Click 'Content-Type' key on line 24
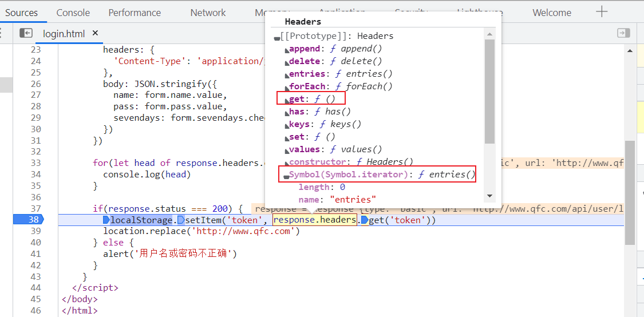This screenshot has width=644, height=317. (150, 61)
